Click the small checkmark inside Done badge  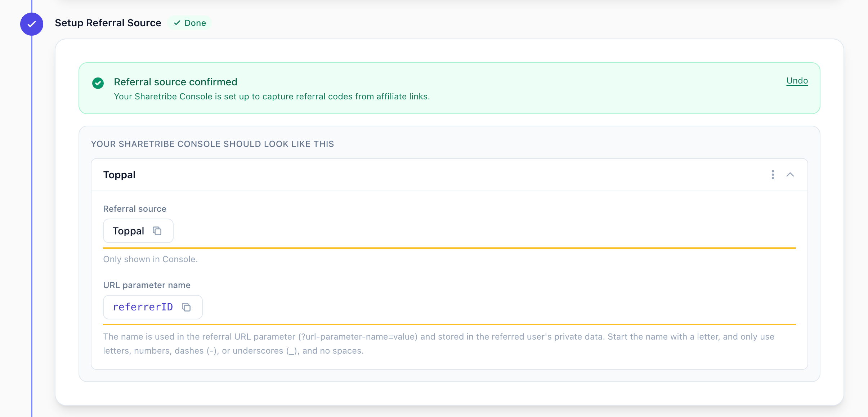tap(177, 23)
